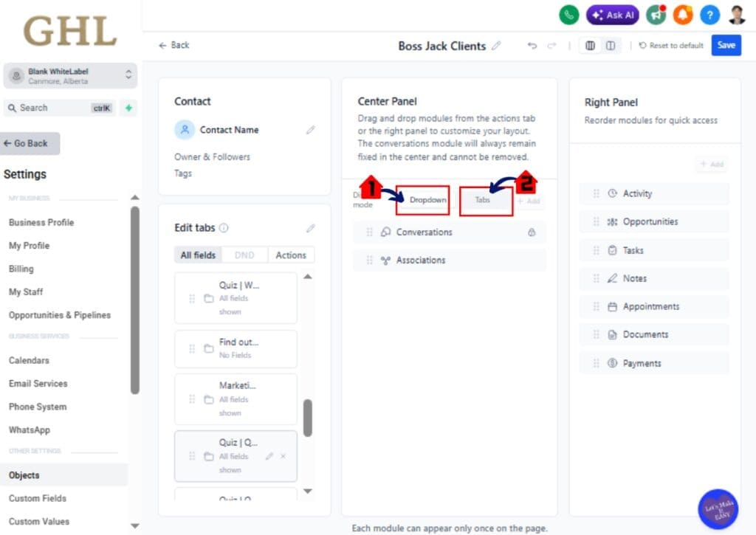This screenshot has width=756, height=535.
Task: Switch to the DND tab
Action: coord(244,255)
